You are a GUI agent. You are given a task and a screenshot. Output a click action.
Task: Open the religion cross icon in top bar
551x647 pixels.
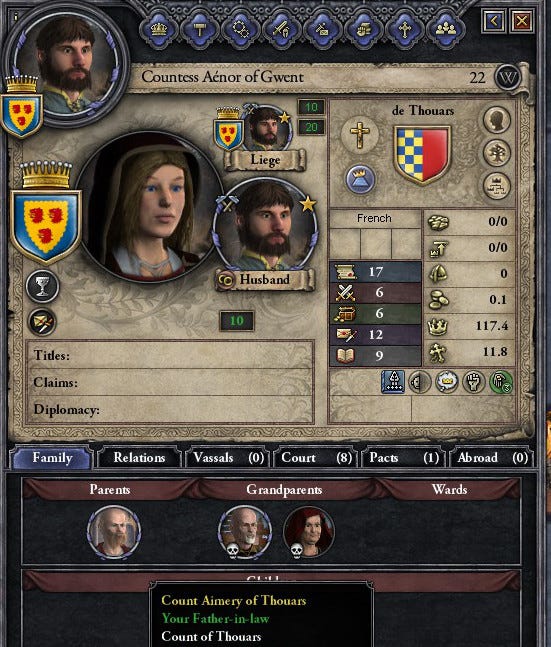[405, 29]
